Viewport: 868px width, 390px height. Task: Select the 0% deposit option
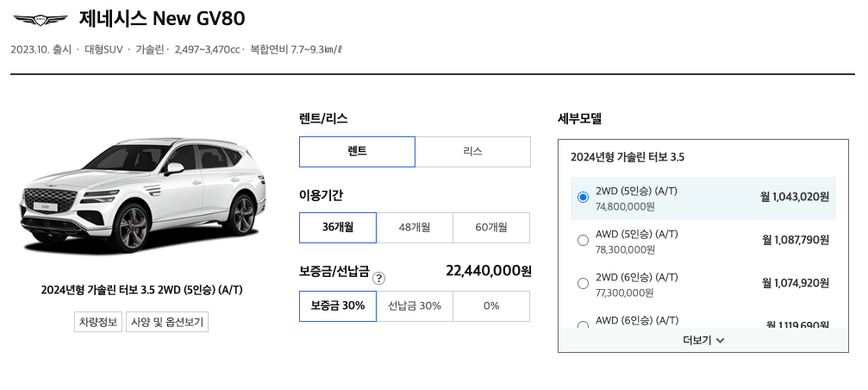(491, 305)
